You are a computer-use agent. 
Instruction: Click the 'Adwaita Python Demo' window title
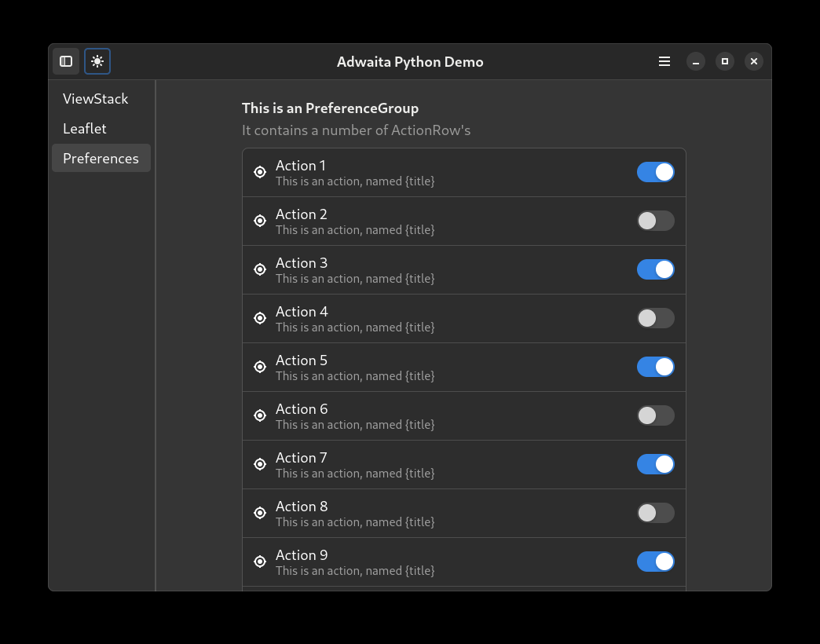pos(410,62)
